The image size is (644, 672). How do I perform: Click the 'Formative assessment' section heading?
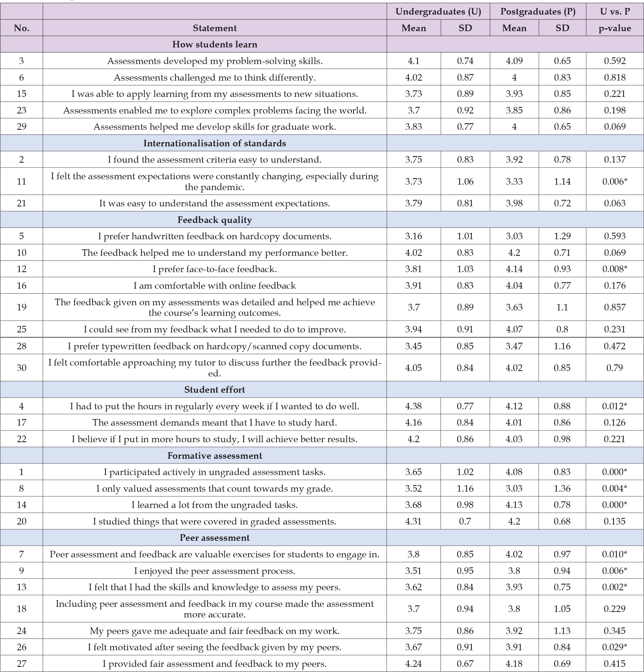tap(215, 456)
